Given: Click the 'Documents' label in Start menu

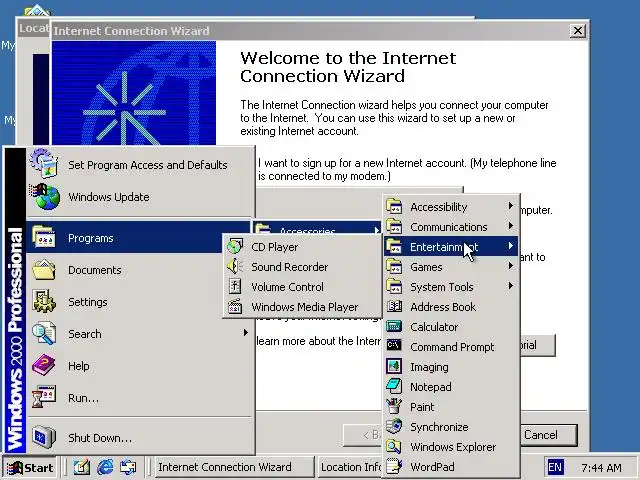Looking at the screenshot, I should coord(95,270).
